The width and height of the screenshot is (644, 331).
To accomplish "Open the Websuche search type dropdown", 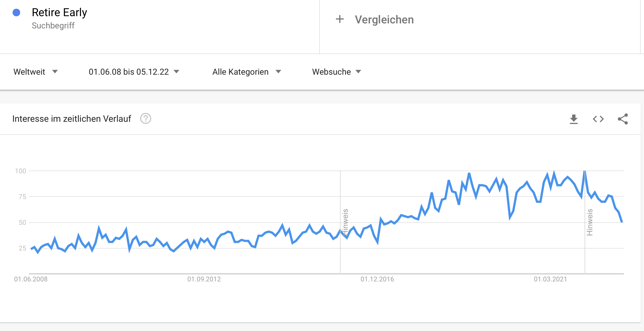I will [x=336, y=72].
